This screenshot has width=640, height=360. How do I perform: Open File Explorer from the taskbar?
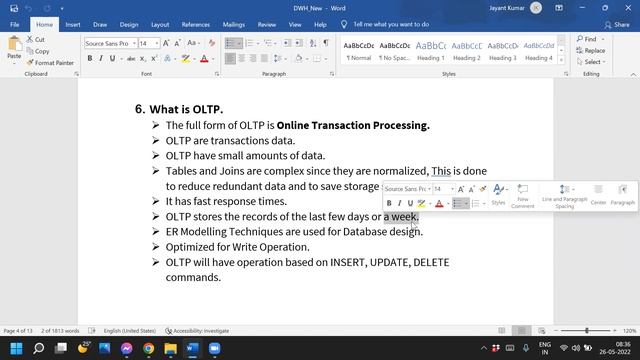[171, 348]
